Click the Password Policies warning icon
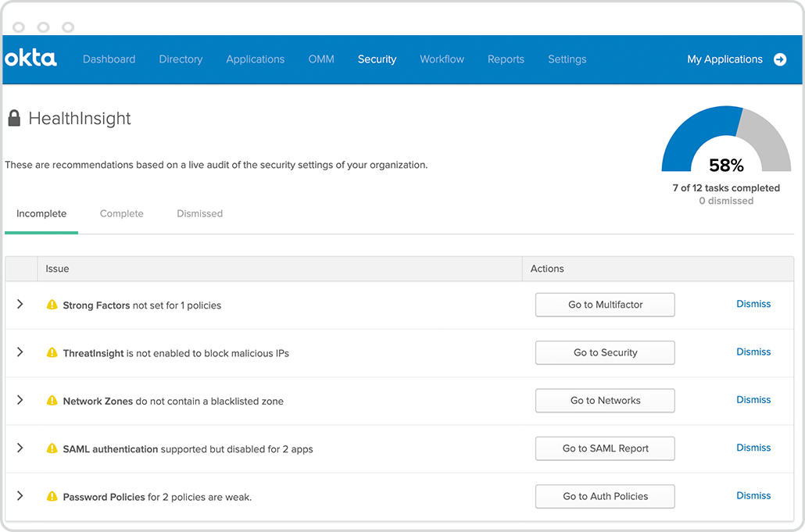Image resolution: width=805 pixels, height=532 pixels. coord(52,496)
